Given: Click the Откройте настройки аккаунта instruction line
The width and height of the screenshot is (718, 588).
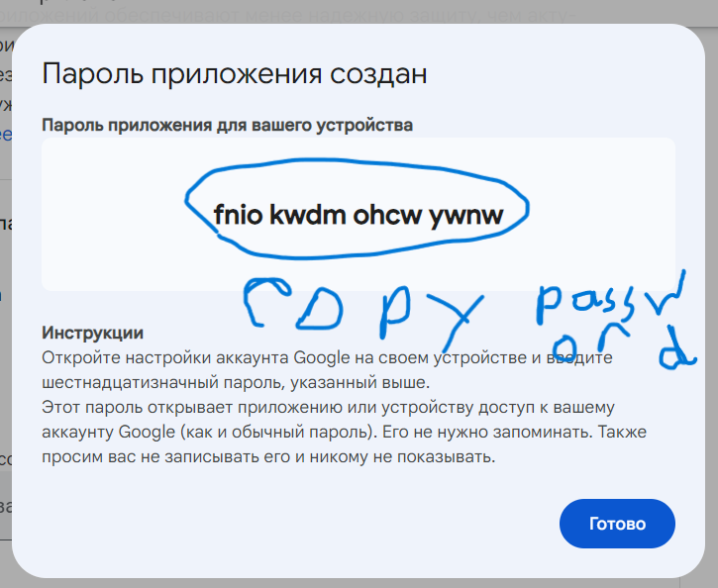Looking at the screenshot, I should (327, 357).
